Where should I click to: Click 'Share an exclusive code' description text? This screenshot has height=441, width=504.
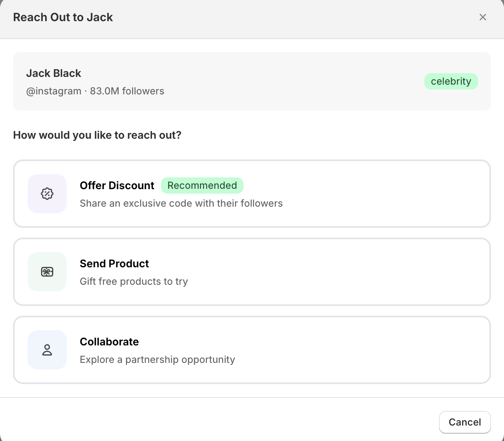pos(181,203)
